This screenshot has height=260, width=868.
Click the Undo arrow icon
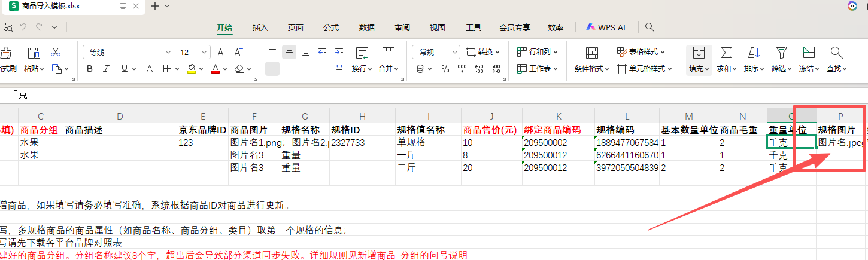click(x=23, y=27)
